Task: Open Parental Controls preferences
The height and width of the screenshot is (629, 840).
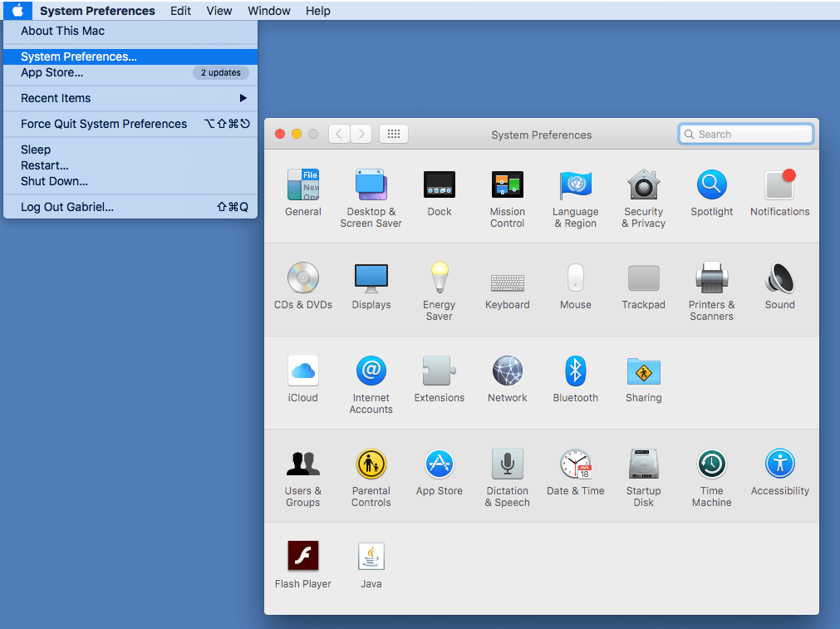Action: point(371,478)
